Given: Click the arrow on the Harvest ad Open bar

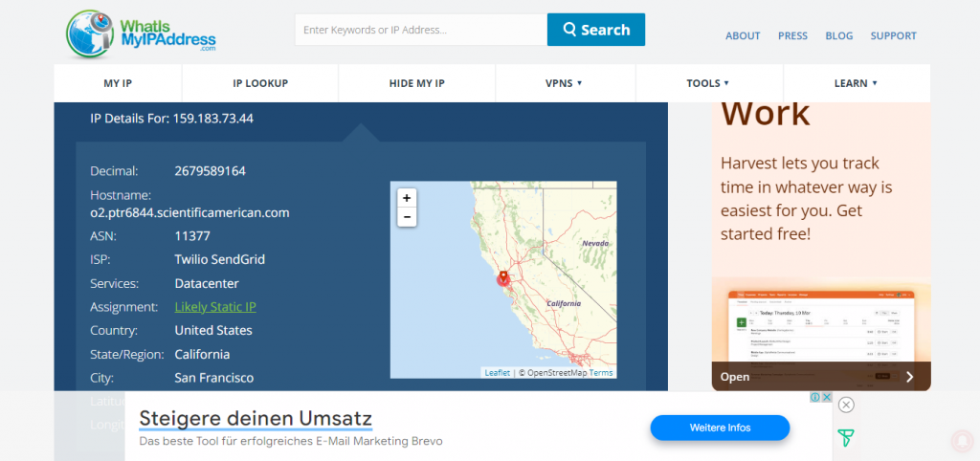Looking at the screenshot, I should [x=910, y=377].
